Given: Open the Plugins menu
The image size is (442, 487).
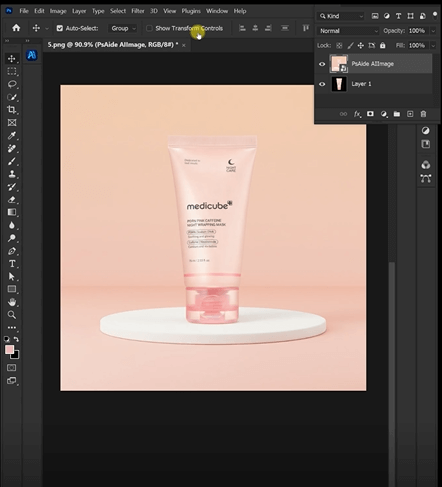Looking at the screenshot, I should click(191, 11).
